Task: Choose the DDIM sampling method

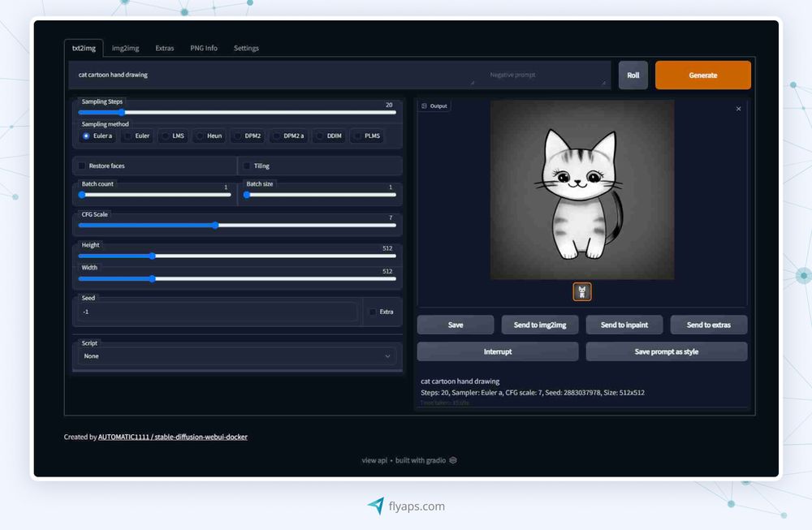Action: [x=321, y=136]
